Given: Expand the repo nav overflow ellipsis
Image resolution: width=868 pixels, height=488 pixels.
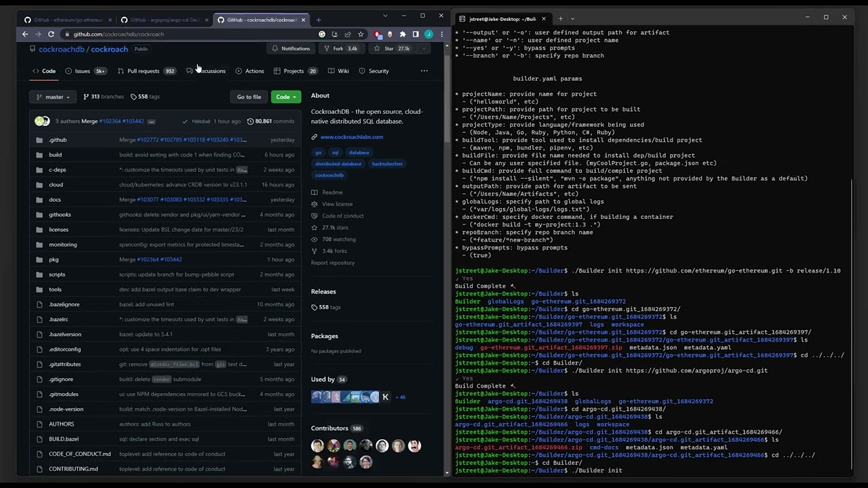Looking at the screenshot, I should click(x=424, y=70).
